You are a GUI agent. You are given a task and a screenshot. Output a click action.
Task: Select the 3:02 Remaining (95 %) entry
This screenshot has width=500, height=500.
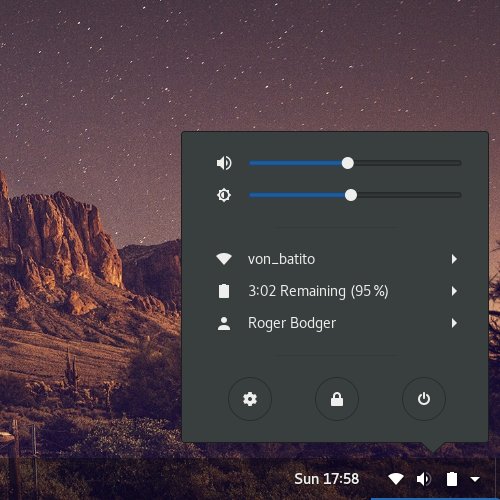335,291
